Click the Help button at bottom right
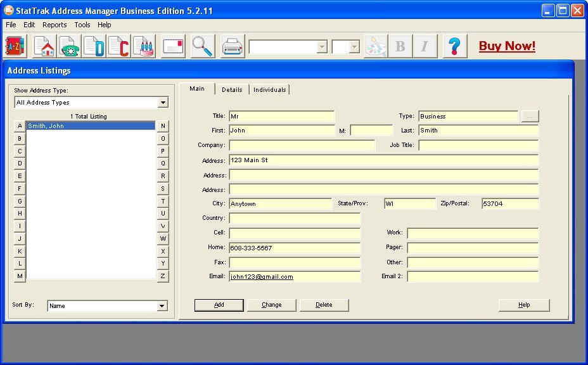The width and height of the screenshot is (588, 365). coord(524,305)
